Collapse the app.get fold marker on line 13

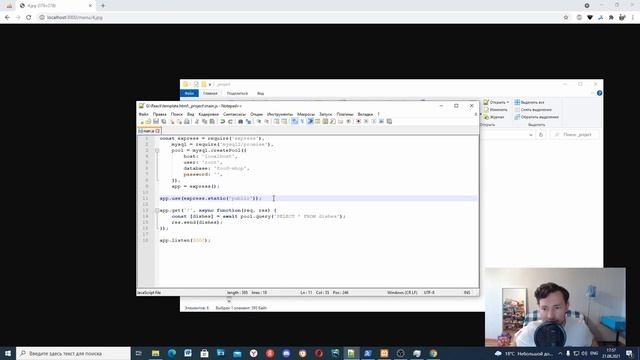click(x=157, y=211)
